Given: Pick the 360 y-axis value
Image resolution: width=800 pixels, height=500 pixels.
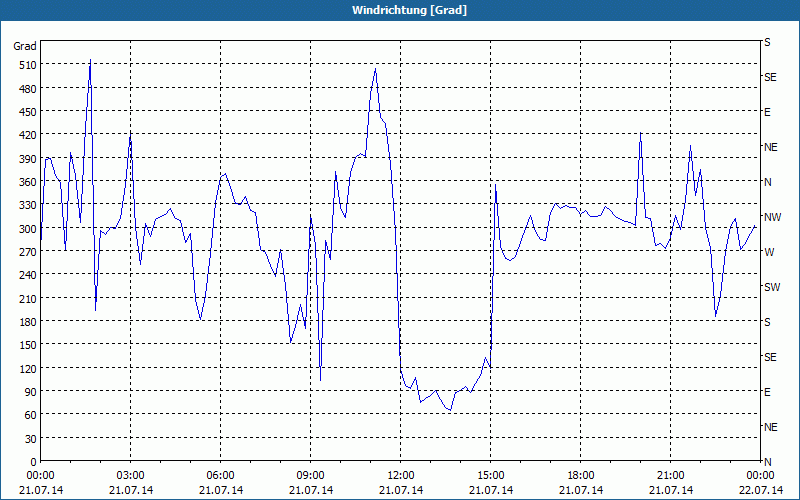Looking at the screenshot, I should tap(28, 182).
